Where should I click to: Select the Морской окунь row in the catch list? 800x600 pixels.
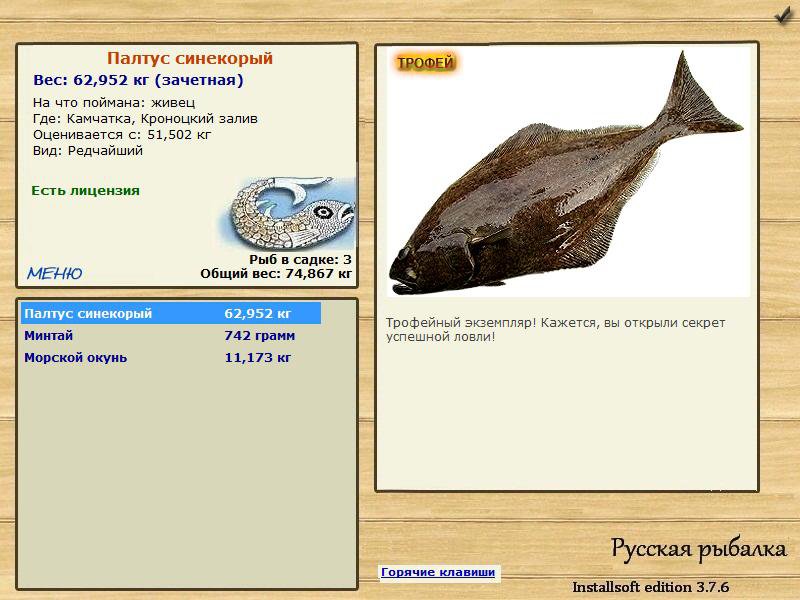coord(171,357)
